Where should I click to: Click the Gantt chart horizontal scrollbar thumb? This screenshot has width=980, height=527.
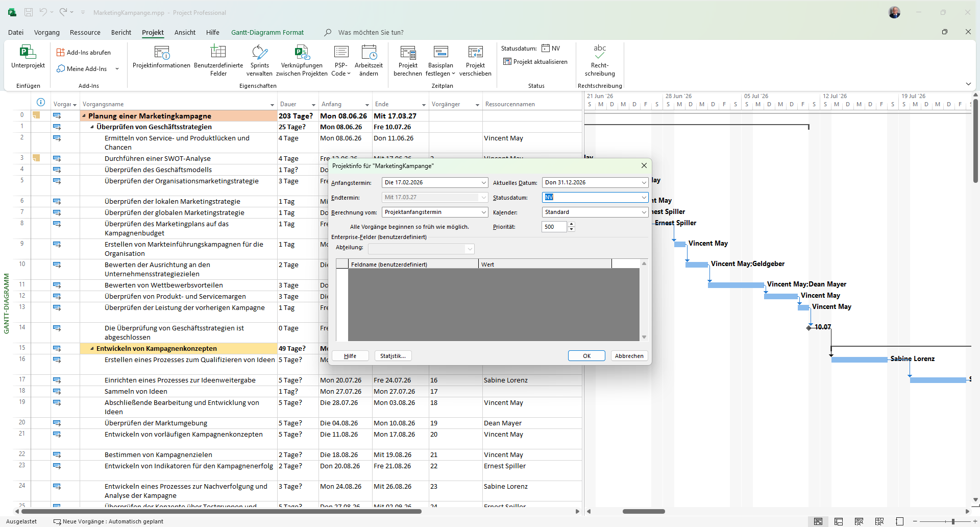click(x=644, y=511)
